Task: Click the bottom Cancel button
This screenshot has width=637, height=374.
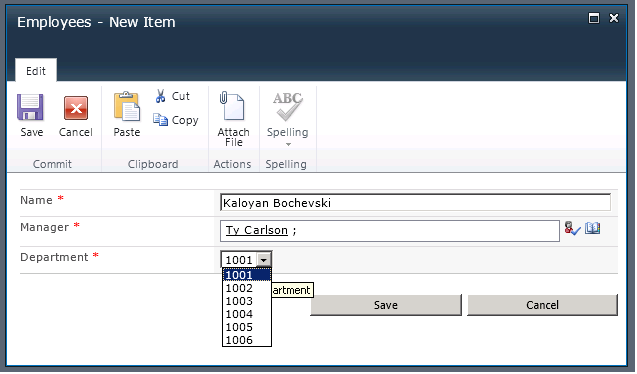Action: [542, 305]
